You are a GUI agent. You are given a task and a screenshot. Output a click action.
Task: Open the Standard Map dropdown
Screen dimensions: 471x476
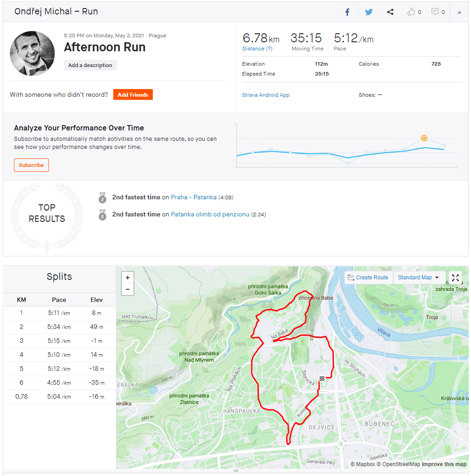click(x=418, y=277)
